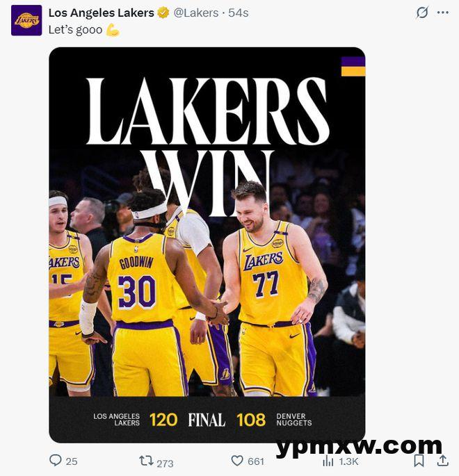Click the reply speech bubble icon
Viewport: 459px width, 476px height.
tap(55, 460)
